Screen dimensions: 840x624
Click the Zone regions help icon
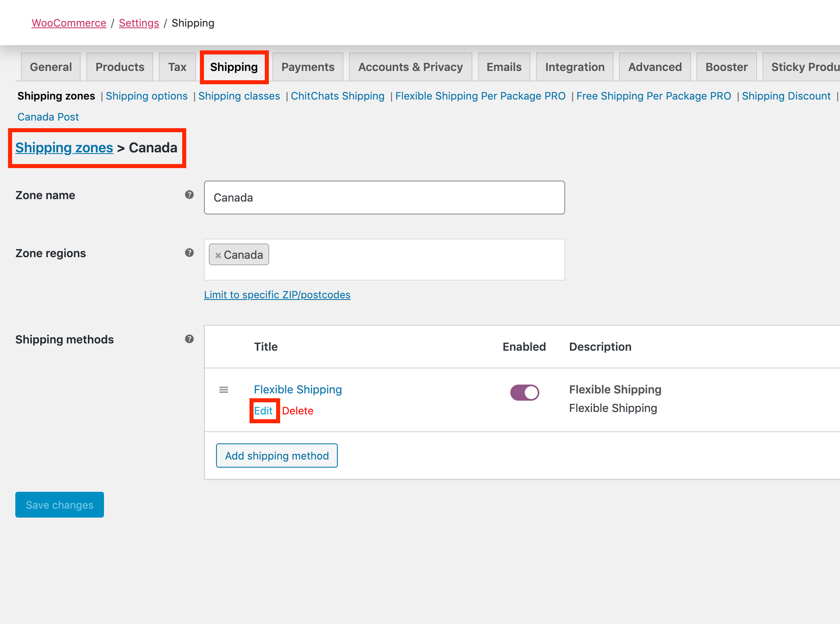[189, 253]
